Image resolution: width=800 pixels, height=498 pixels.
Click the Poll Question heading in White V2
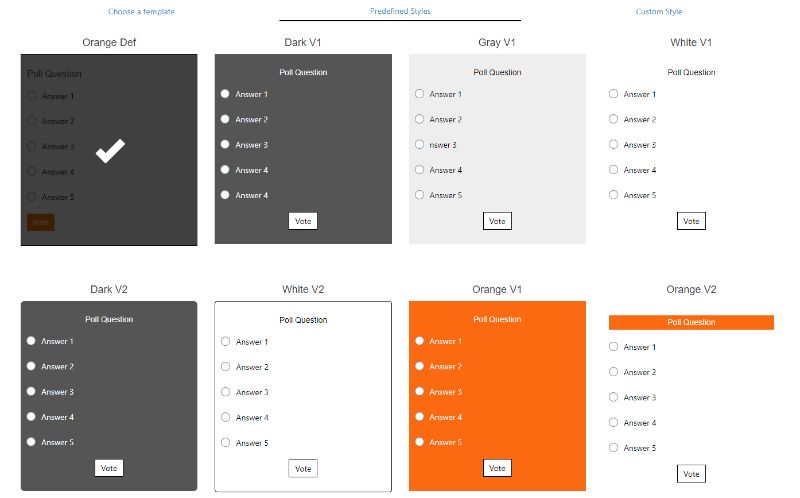coord(303,320)
